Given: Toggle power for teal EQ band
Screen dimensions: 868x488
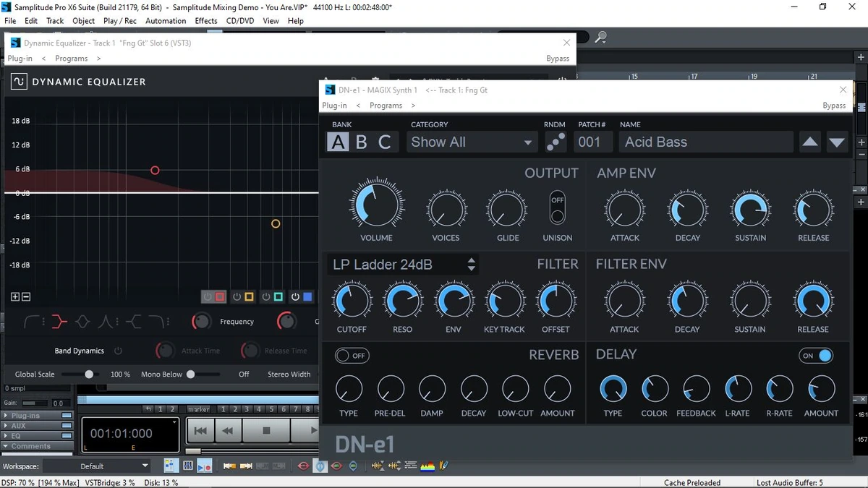Looking at the screenshot, I should (x=266, y=297).
